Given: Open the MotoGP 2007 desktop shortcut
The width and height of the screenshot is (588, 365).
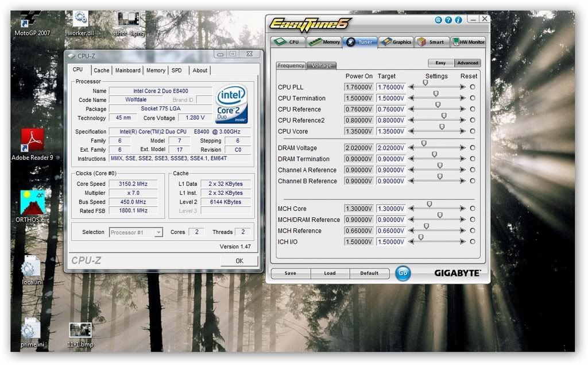Looking at the screenshot, I should point(31,24).
